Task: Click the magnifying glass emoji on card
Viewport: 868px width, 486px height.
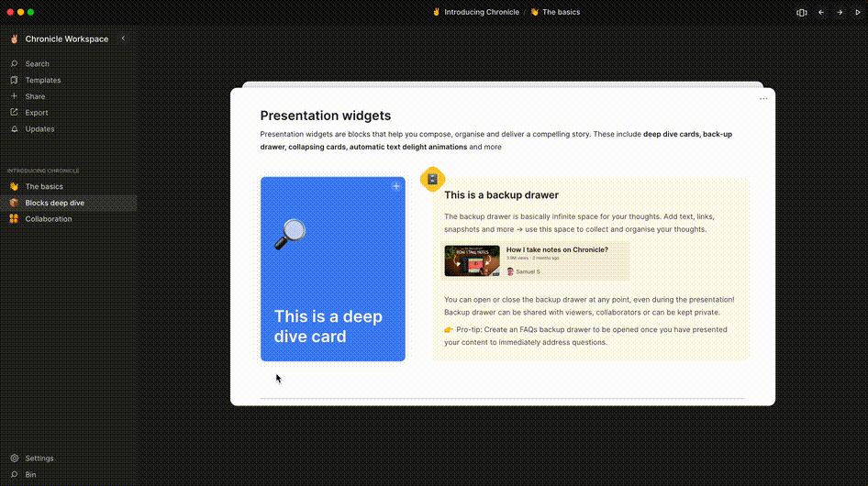Action: (x=290, y=234)
